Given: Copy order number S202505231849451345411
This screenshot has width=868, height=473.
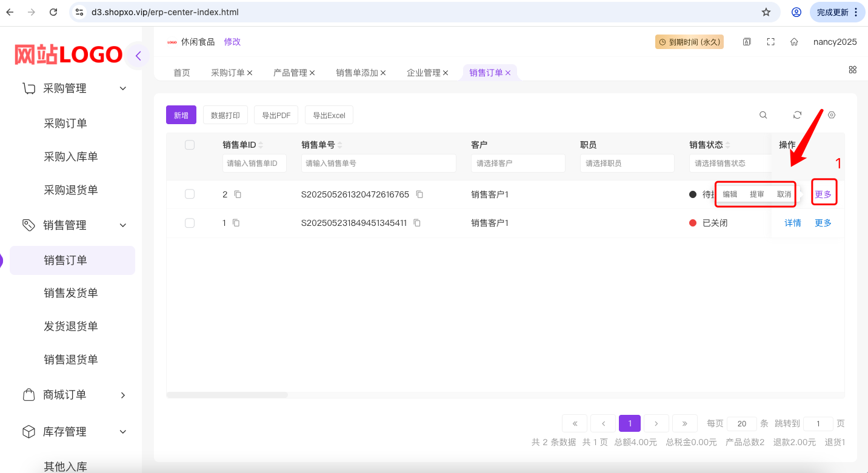Looking at the screenshot, I should (417, 223).
